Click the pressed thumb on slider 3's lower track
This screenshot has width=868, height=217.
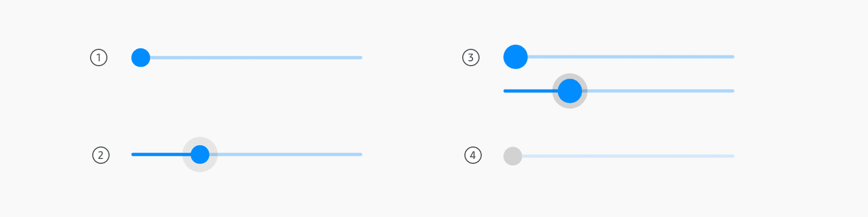coord(570,91)
